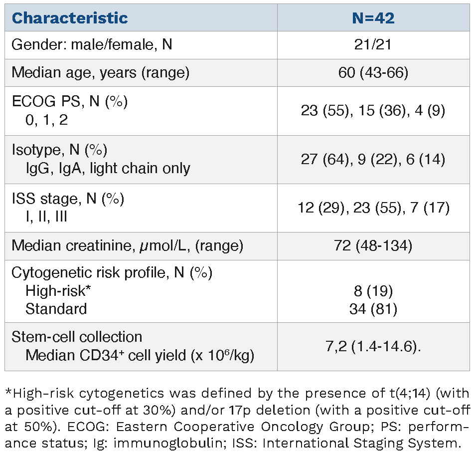Click the ECOG value 23 (55), 15 (36), 4 (9)
Viewport: 476px width, 458px height.
[x=373, y=110]
